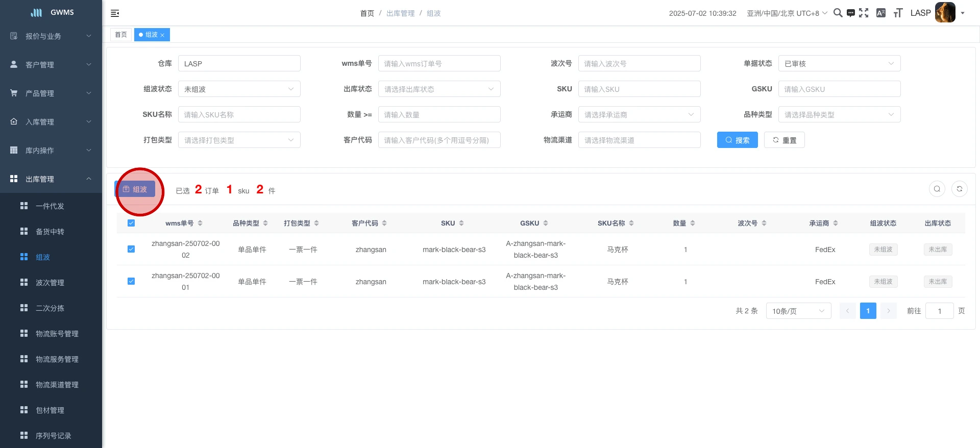Image resolution: width=980 pixels, height=448 pixels.
Task: Uncheck the row for order zhangsan-250702-0002
Action: point(131,249)
